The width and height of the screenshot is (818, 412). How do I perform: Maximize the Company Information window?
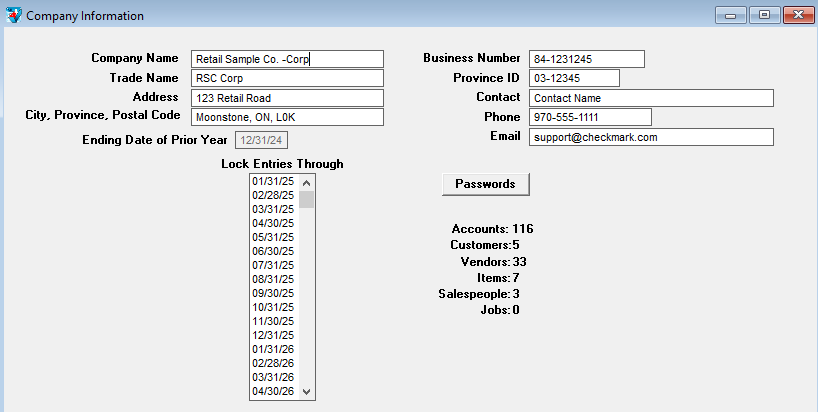tap(764, 15)
